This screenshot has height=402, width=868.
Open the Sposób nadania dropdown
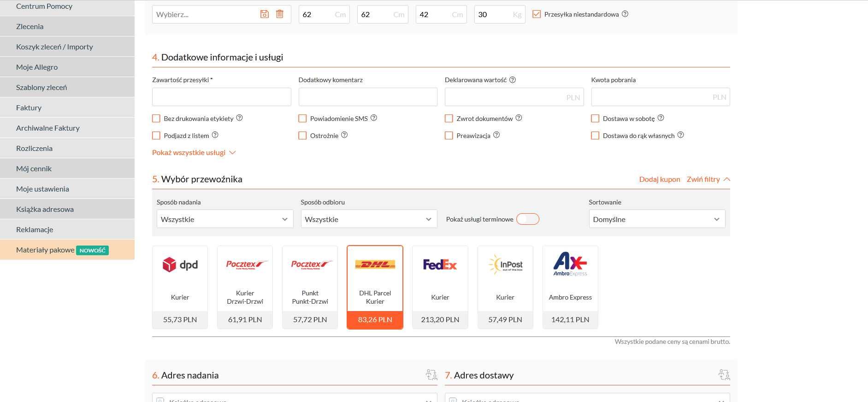pos(225,219)
